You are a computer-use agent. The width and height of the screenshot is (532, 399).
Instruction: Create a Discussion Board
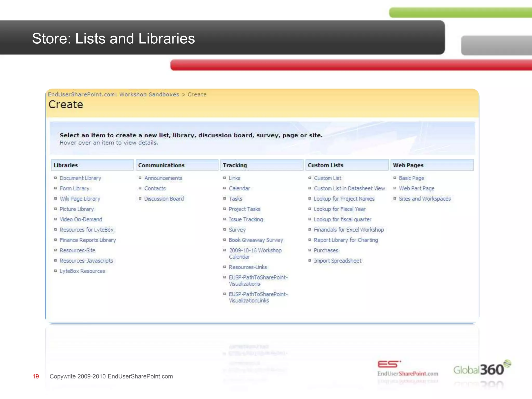[164, 199]
